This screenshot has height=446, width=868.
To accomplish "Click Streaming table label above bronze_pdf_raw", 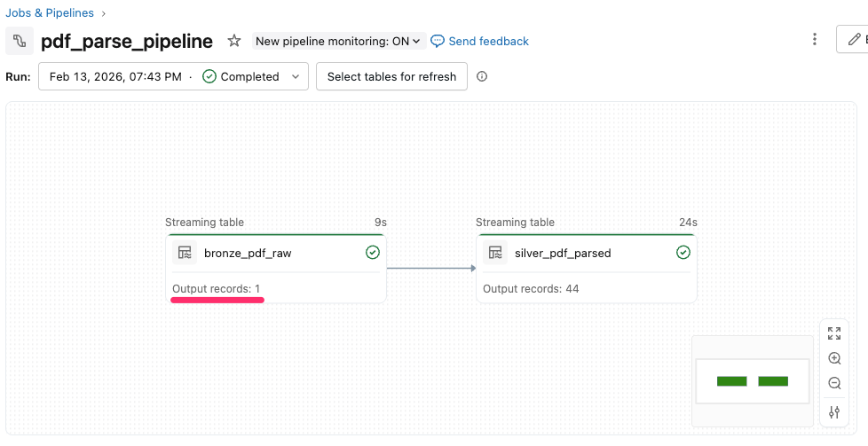I will [x=204, y=223].
